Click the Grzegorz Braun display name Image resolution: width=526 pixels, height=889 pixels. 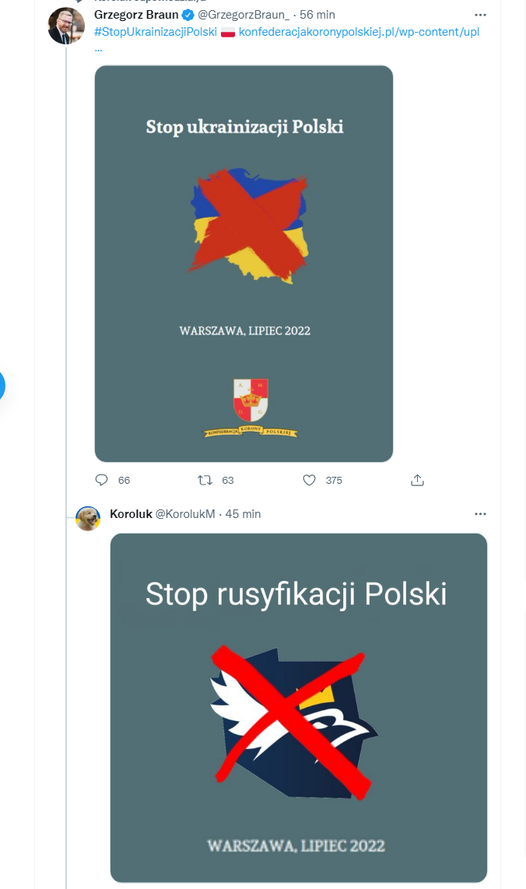[x=136, y=15]
